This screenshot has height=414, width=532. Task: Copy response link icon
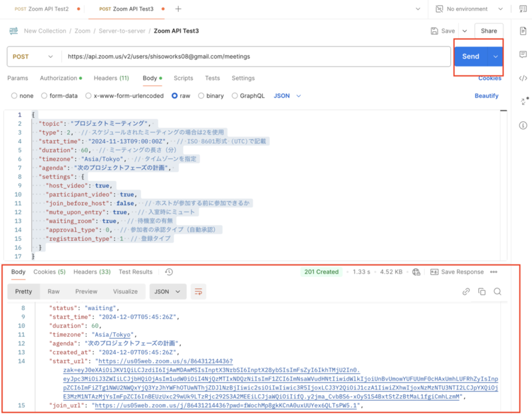click(466, 292)
